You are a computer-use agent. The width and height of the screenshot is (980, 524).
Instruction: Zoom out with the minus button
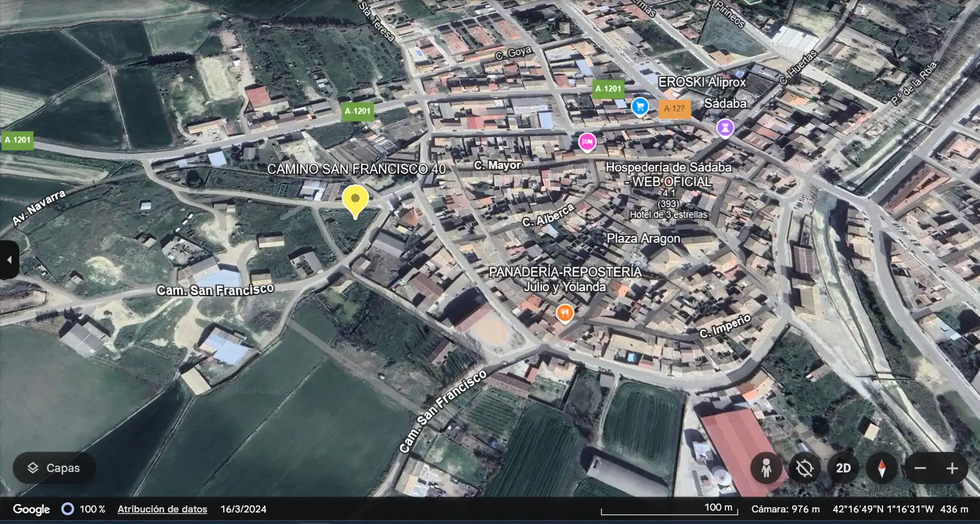pyautogui.click(x=920, y=468)
